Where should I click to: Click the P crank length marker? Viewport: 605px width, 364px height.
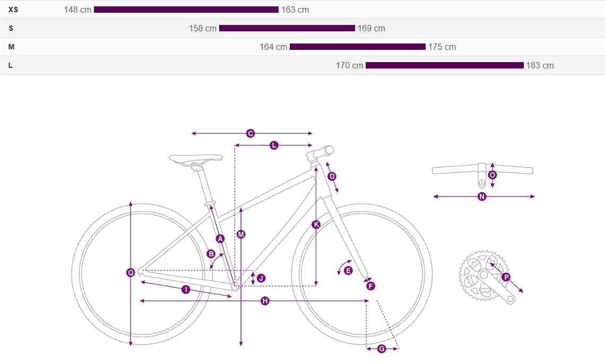pos(506,278)
